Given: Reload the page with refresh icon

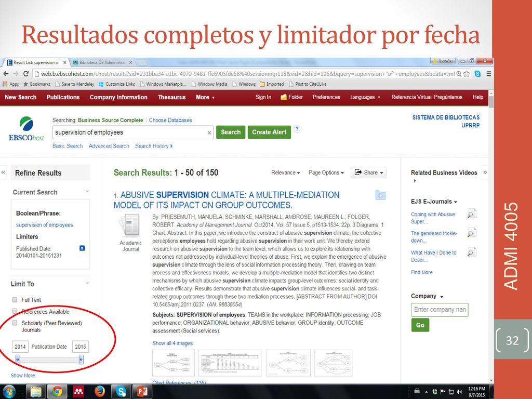Looking at the screenshot, I should pos(26,74).
